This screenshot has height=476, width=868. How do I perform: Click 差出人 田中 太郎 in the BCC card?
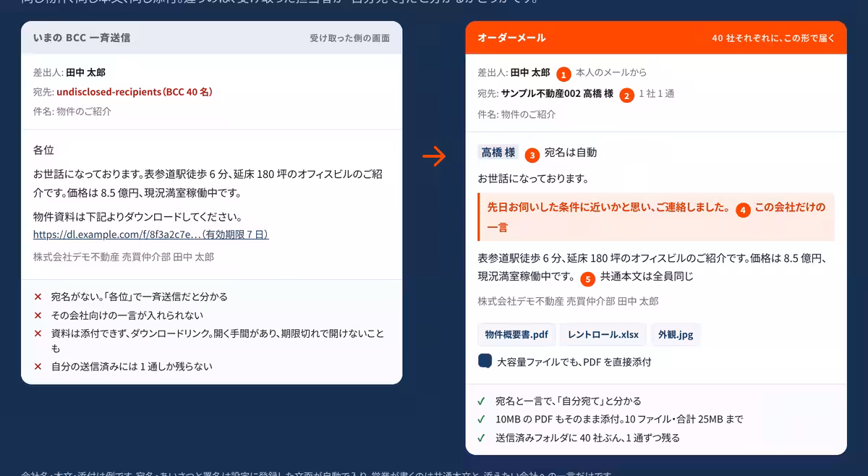(69, 72)
